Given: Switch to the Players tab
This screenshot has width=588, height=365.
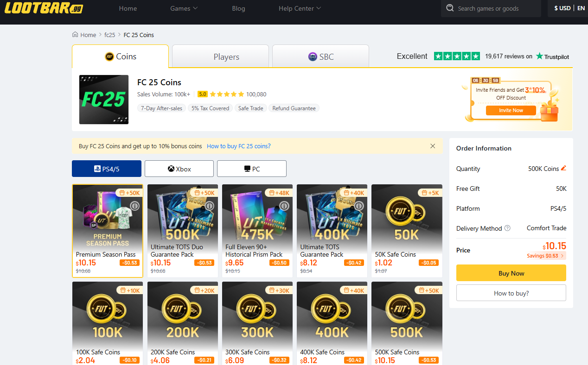Looking at the screenshot, I should (x=221, y=57).
